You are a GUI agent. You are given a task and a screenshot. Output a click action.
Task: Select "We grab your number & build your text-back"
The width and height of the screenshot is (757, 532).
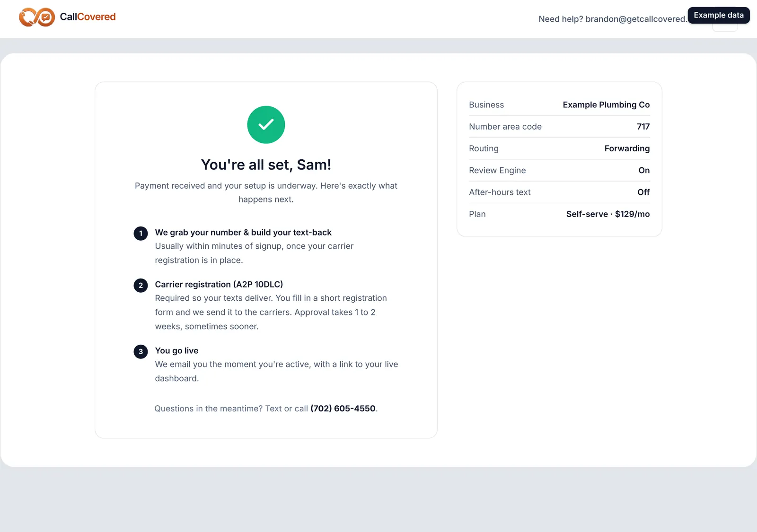243,232
